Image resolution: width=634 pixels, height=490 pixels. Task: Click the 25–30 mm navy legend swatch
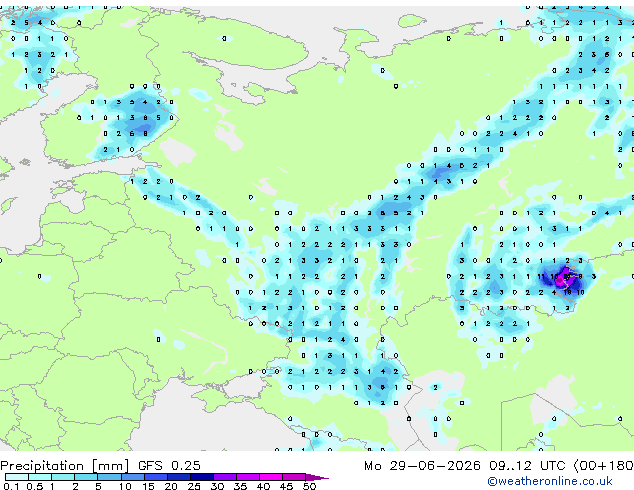tap(201, 477)
